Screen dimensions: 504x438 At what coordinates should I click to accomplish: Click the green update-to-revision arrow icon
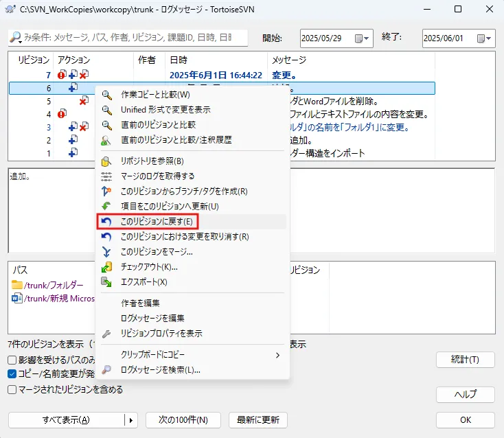point(106,206)
